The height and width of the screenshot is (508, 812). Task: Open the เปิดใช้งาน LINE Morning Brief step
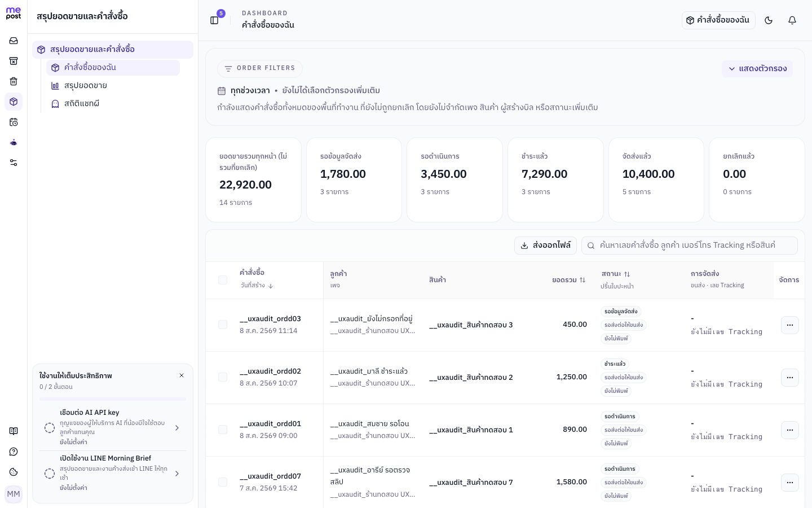pyautogui.click(x=113, y=473)
